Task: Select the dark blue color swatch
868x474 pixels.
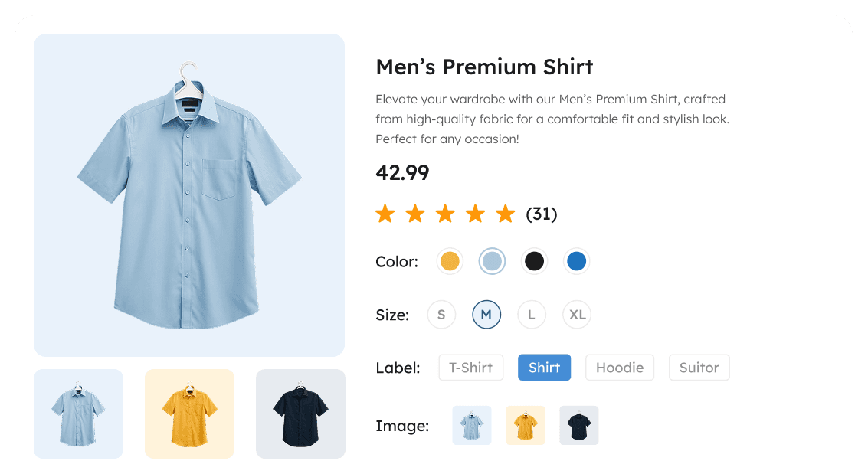Action: tap(576, 261)
